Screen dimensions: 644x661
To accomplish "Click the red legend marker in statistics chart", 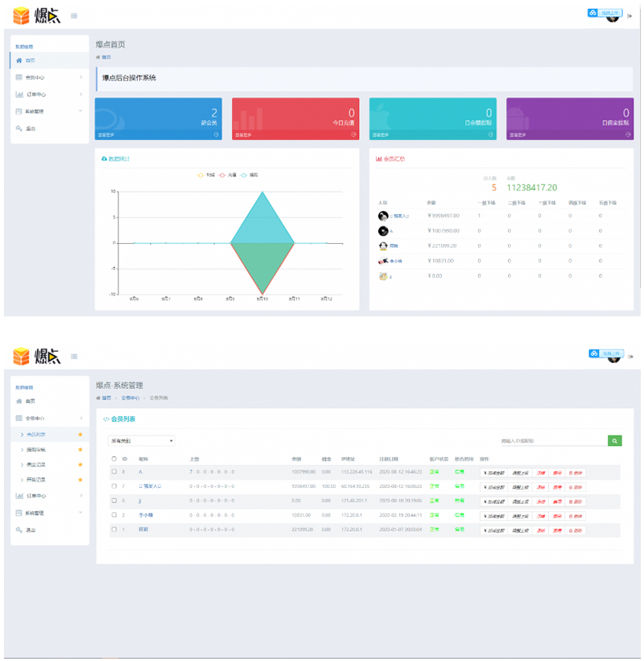I will pos(223,175).
